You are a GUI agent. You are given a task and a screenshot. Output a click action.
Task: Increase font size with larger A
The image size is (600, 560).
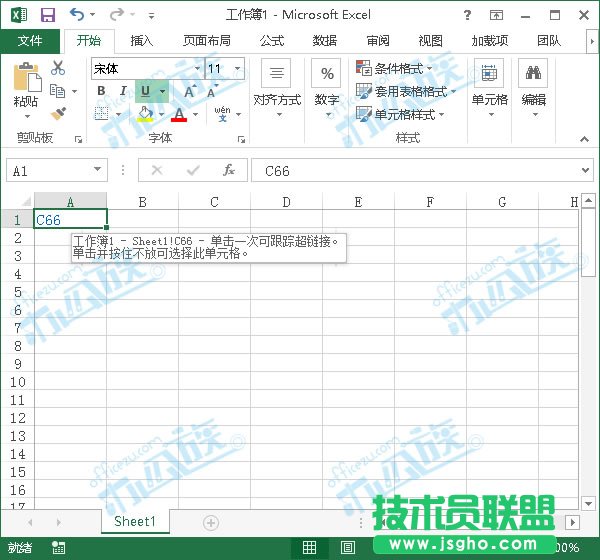[x=190, y=91]
